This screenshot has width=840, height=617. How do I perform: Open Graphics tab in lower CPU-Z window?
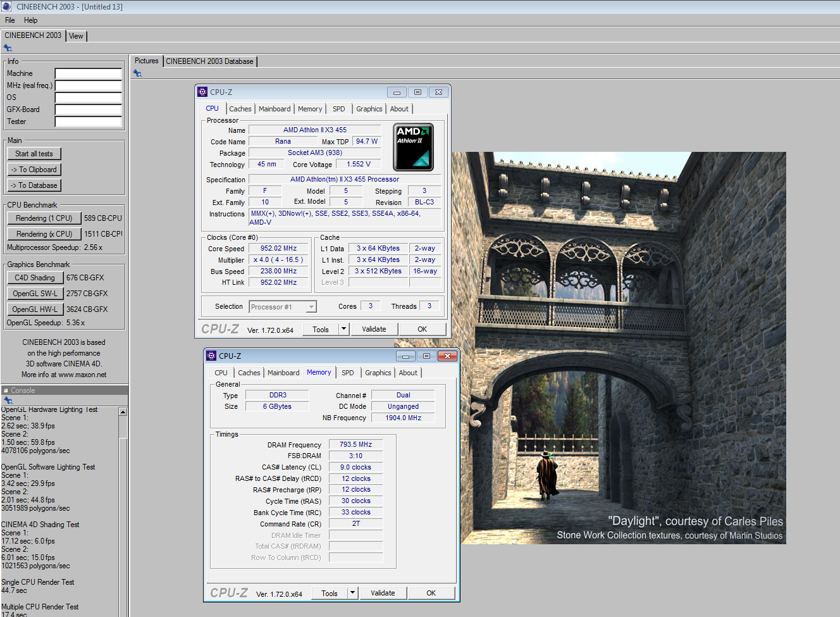point(378,373)
